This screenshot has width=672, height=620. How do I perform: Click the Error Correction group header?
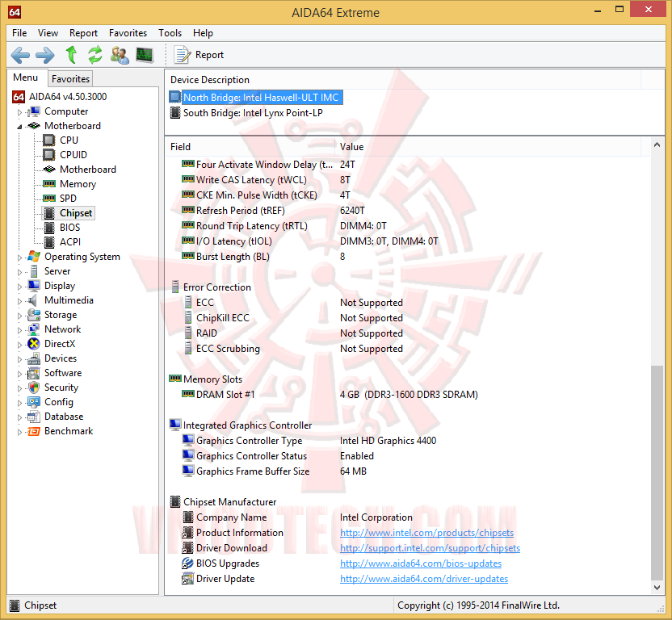point(216,287)
